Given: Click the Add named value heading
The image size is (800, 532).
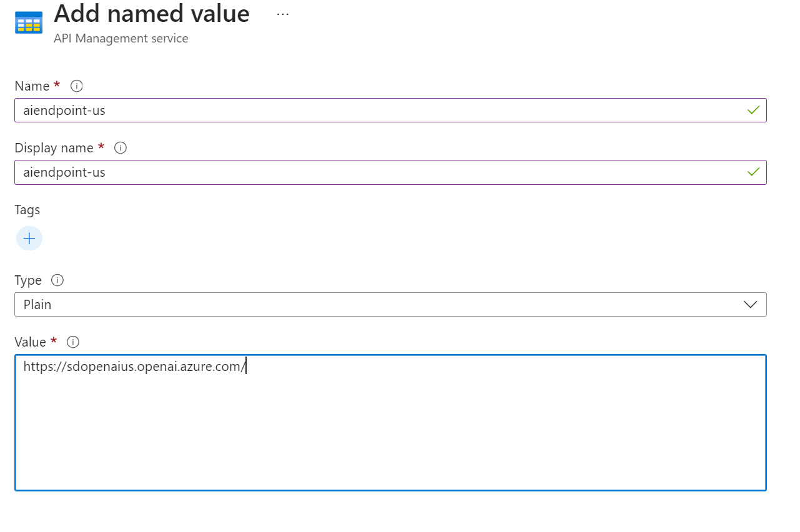Looking at the screenshot, I should 152,14.
